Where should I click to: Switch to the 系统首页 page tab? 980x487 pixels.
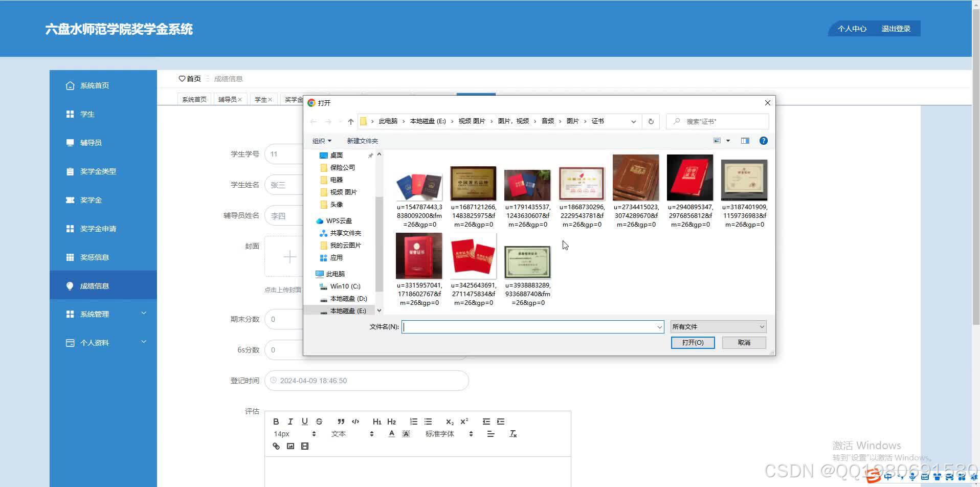194,99
